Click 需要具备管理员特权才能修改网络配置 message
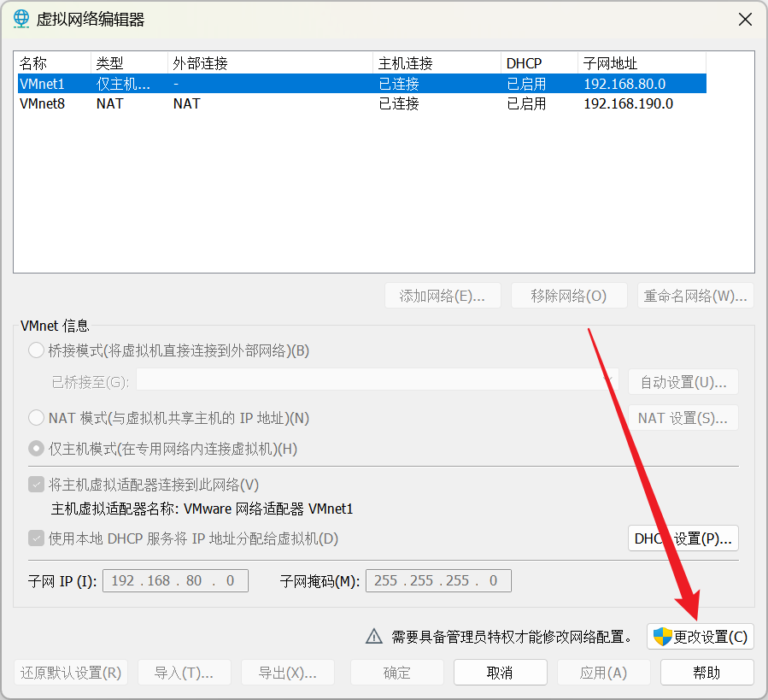Screen dimensions: 768x700 pyautogui.click(x=513, y=637)
